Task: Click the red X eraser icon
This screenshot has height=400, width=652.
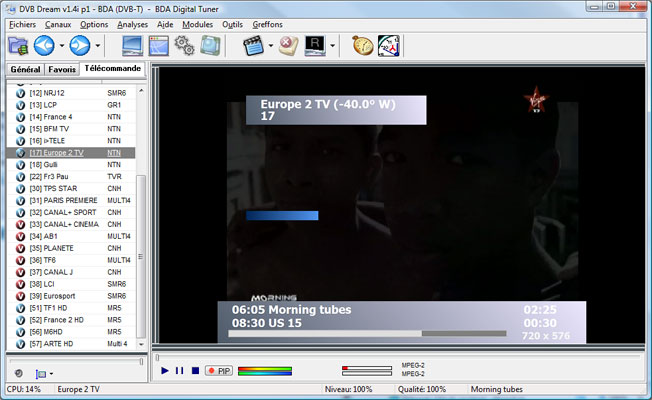Action: click(288, 45)
